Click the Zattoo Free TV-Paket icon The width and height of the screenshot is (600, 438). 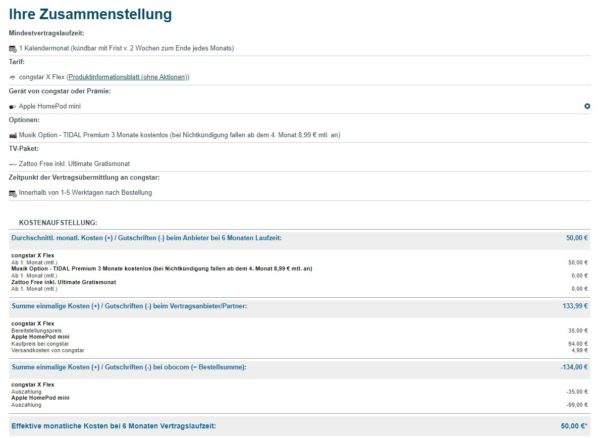12,163
